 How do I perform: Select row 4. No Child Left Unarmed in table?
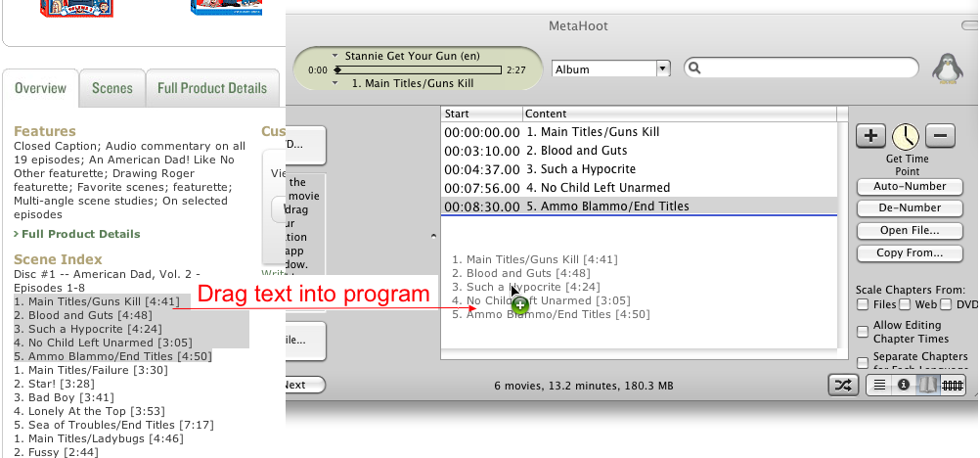(639, 188)
